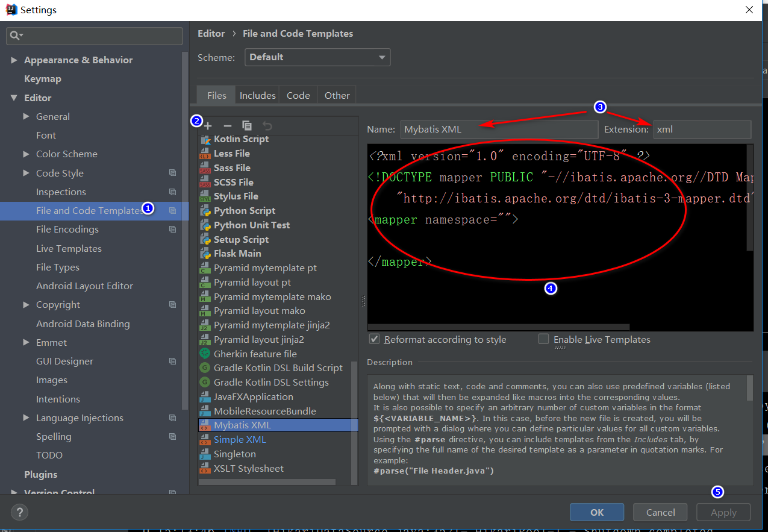The height and width of the screenshot is (532, 768).
Task: Open File Types settings
Action: tap(58, 268)
